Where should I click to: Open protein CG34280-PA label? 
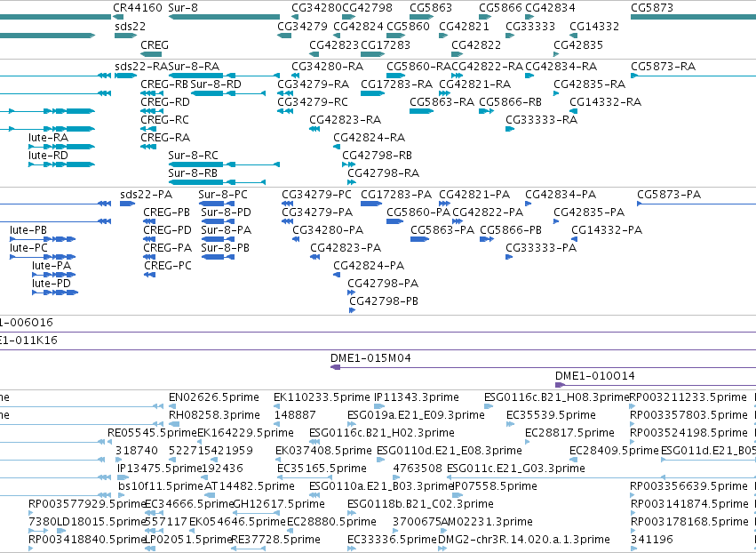pyautogui.click(x=328, y=230)
